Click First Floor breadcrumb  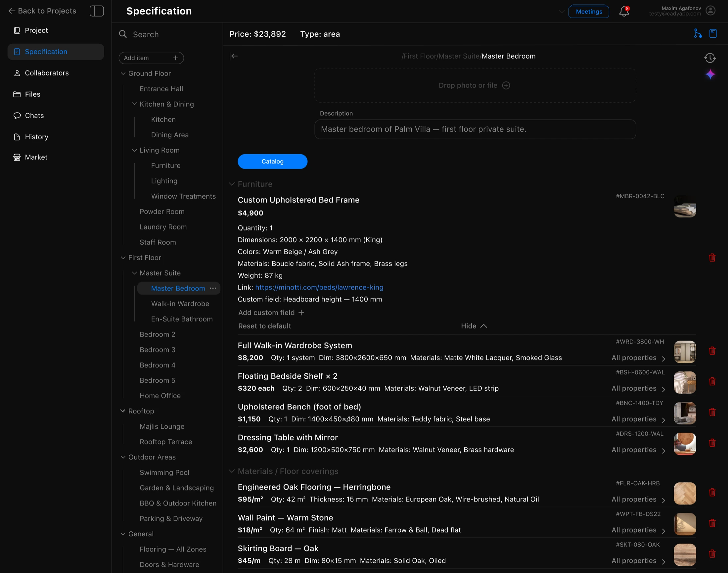point(420,56)
